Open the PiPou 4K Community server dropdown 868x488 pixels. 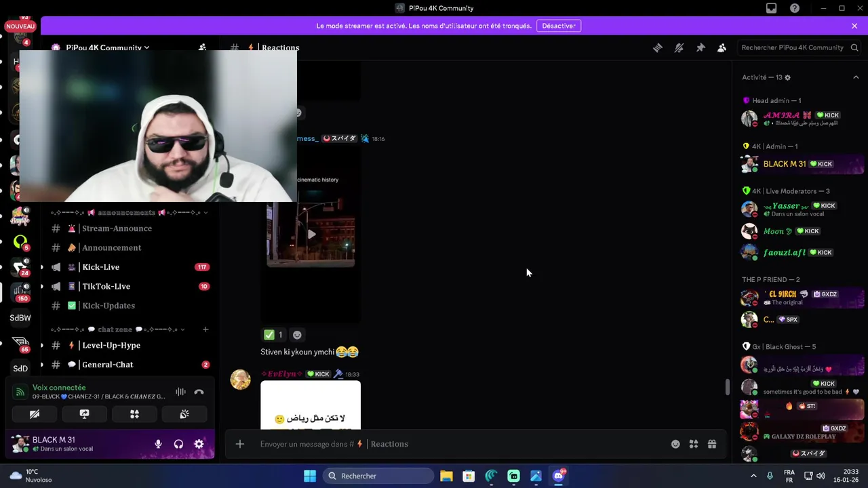(107, 47)
